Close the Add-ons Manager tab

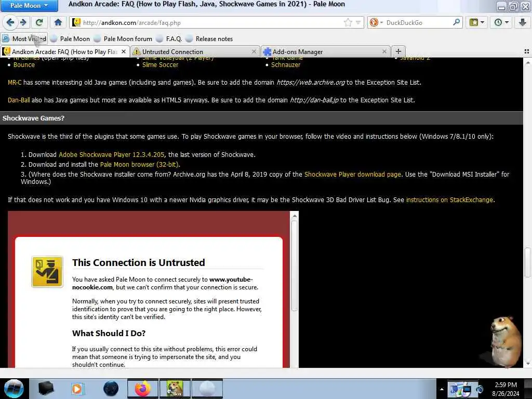(x=384, y=51)
